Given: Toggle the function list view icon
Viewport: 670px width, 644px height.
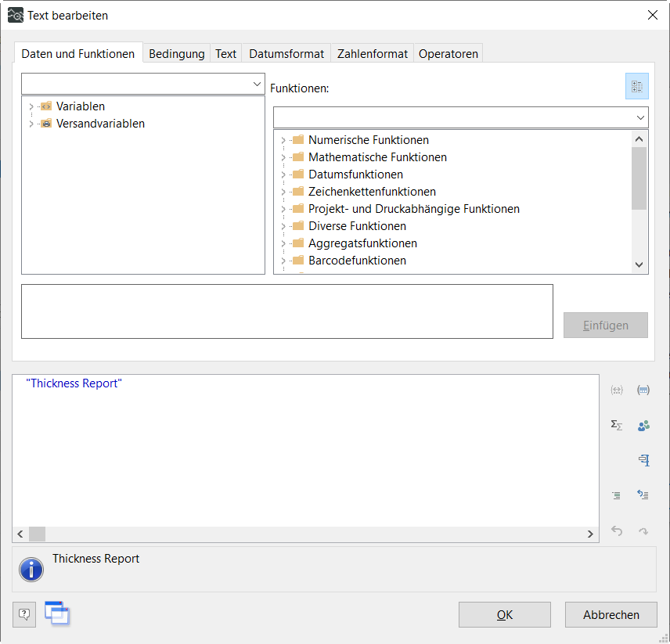Looking at the screenshot, I should click(637, 86).
